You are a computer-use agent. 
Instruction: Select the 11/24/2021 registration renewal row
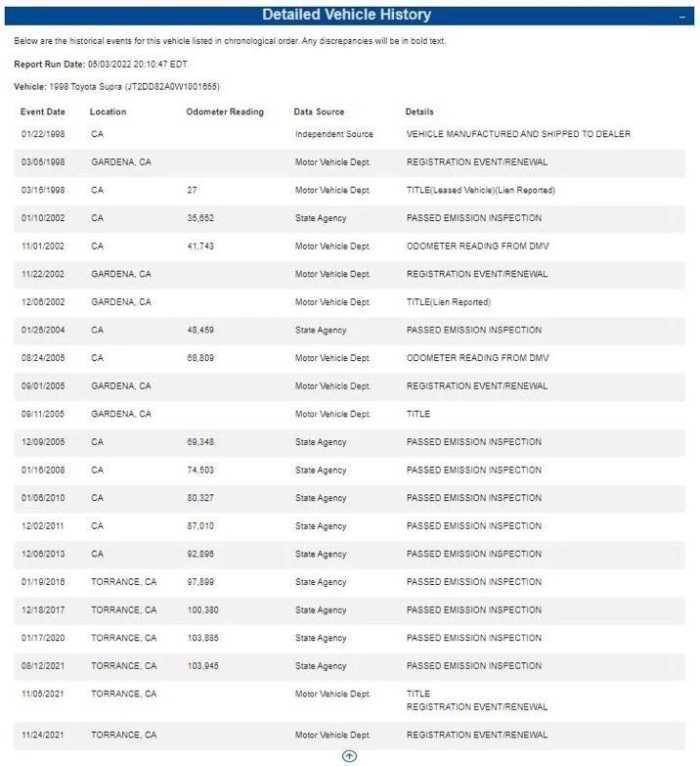coord(349,736)
